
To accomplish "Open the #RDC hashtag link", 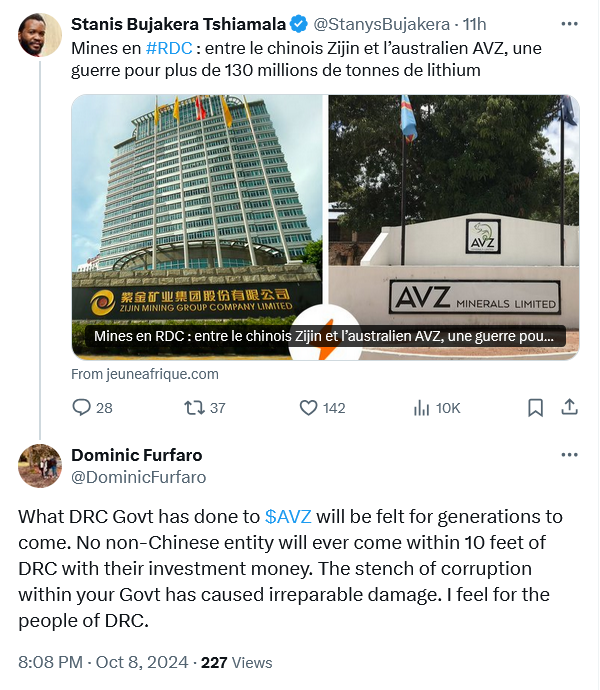I will 169,48.
